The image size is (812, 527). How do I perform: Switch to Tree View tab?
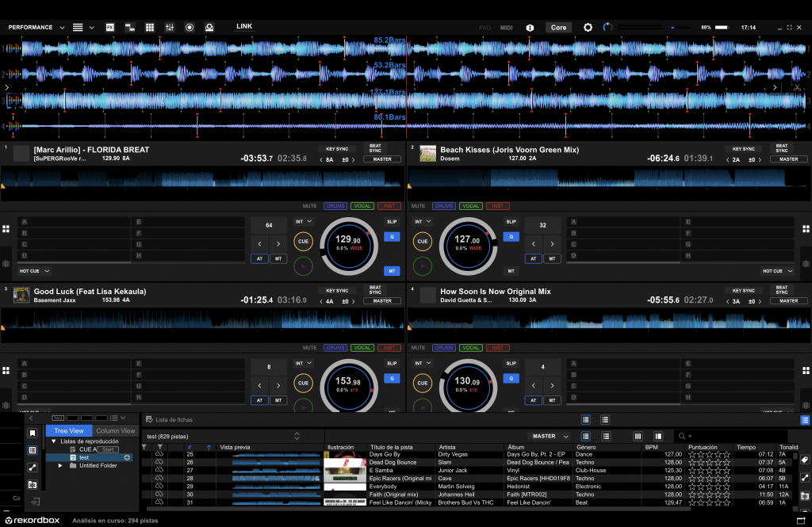[x=69, y=431]
